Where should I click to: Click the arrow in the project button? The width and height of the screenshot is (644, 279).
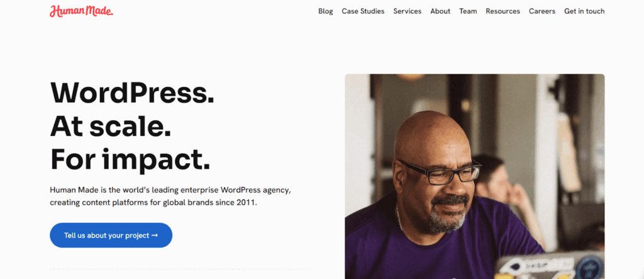(x=155, y=236)
